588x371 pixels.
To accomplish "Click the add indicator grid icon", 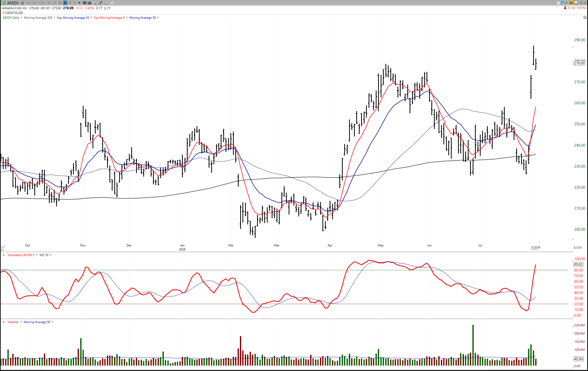I will [x=95, y=3].
